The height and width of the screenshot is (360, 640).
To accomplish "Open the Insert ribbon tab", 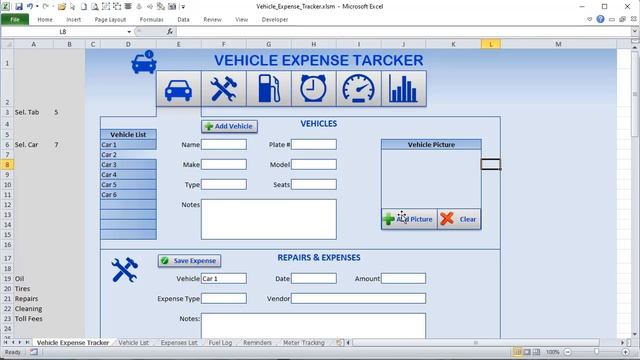I will 73,19.
